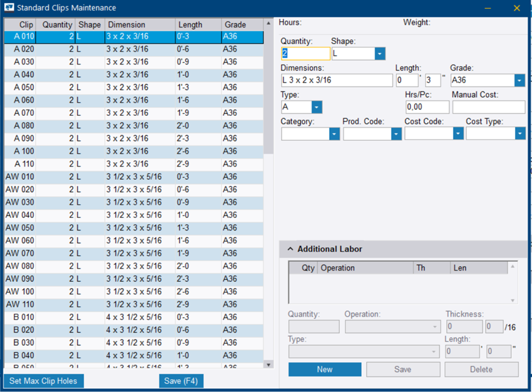Screen dimensions: 532x392
Task: Open the Cost Type dropdown
Action: coord(519,133)
